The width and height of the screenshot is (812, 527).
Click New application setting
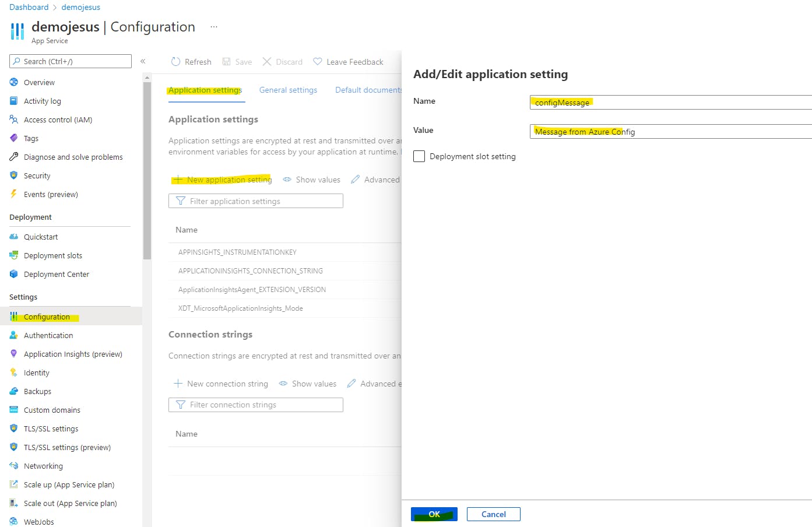(x=223, y=180)
